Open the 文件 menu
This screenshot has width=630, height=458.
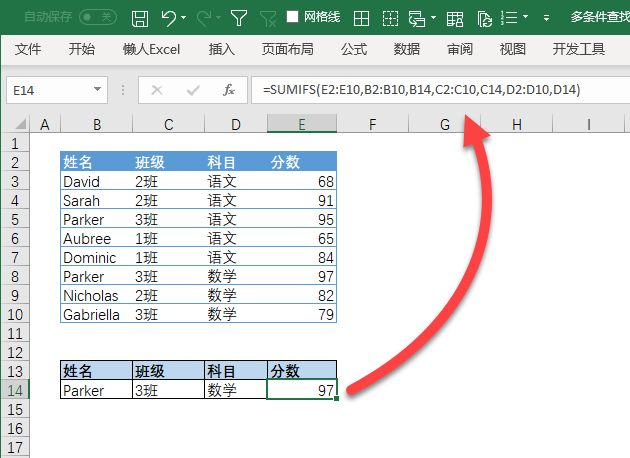pyautogui.click(x=29, y=49)
